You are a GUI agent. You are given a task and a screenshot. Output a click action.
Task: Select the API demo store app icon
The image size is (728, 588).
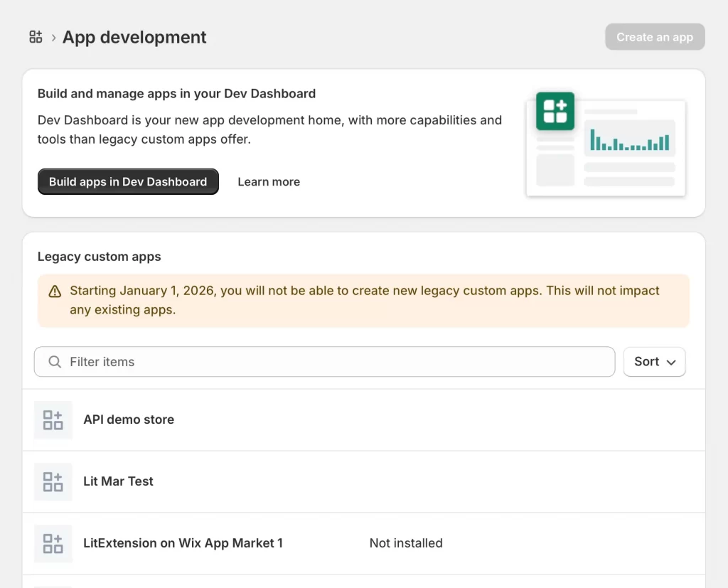53,419
